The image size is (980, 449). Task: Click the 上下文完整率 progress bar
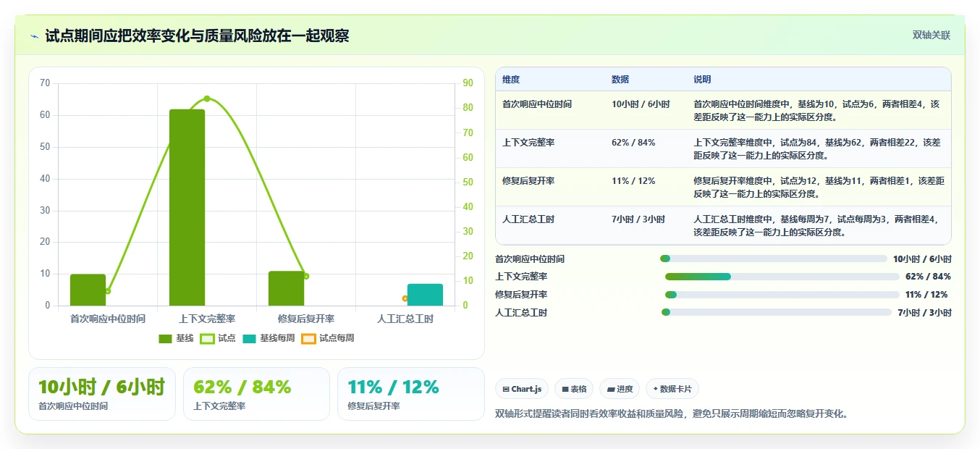(x=782, y=277)
